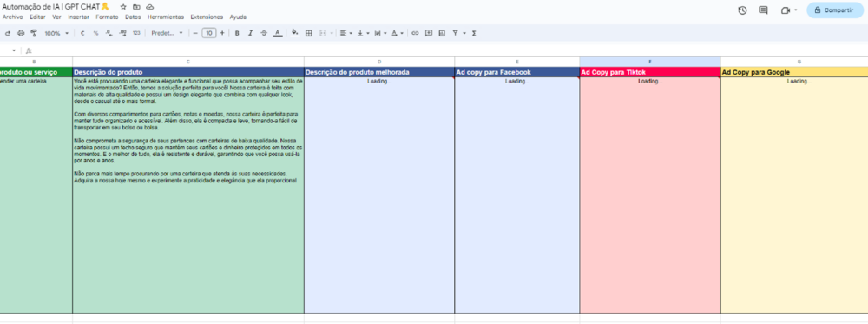The height and width of the screenshot is (324, 868).
Task: Open the Ayuda menu
Action: pyautogui.click(x=238, y=17)
